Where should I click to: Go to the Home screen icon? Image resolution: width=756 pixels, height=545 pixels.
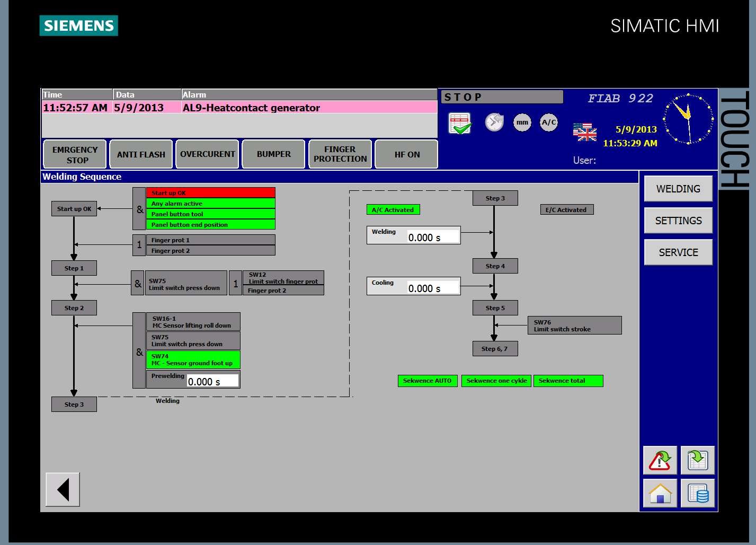[660, 493]
